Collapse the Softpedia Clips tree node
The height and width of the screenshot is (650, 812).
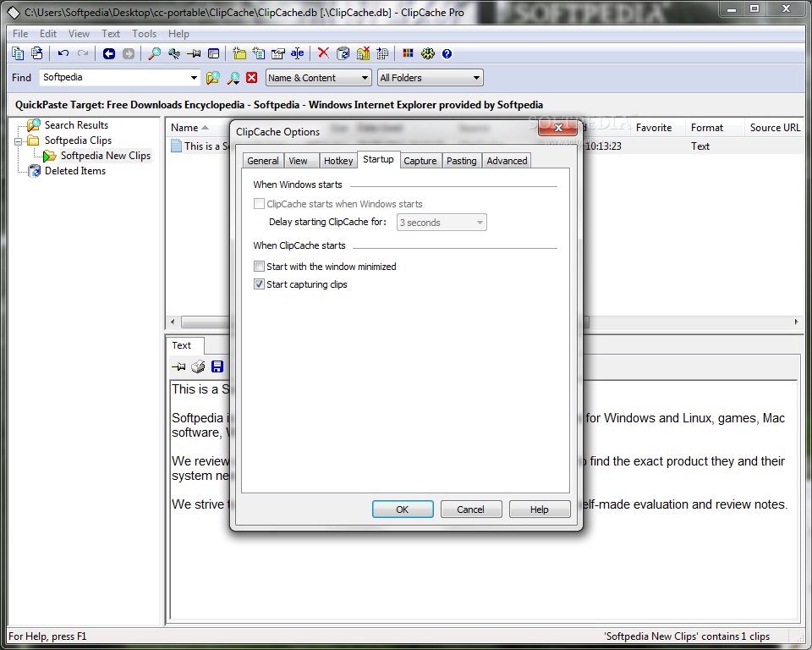(18, 141)
